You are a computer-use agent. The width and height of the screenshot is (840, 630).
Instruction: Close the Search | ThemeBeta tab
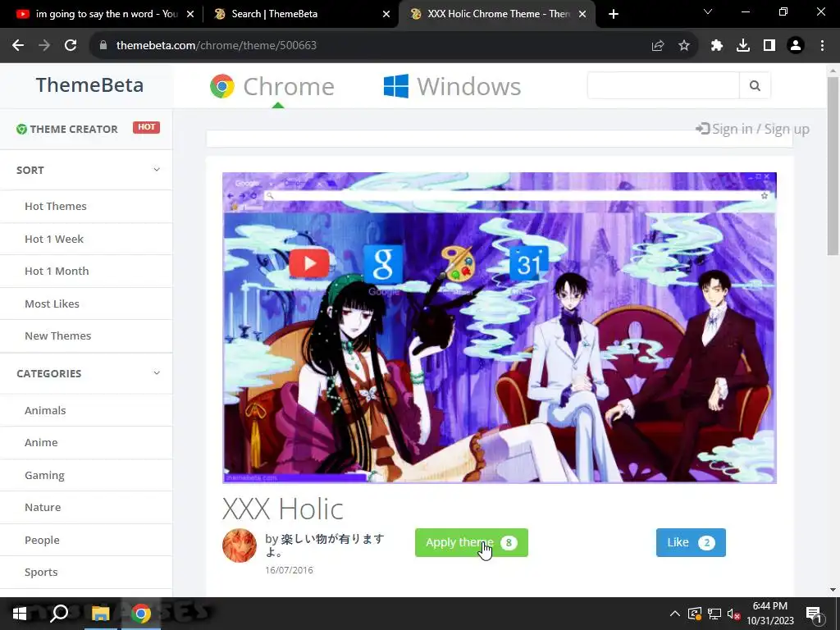pos(386,14)
